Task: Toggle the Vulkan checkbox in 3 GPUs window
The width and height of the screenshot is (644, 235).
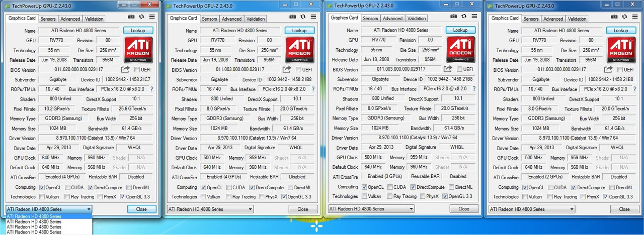Action: click(x=364, y=196)
